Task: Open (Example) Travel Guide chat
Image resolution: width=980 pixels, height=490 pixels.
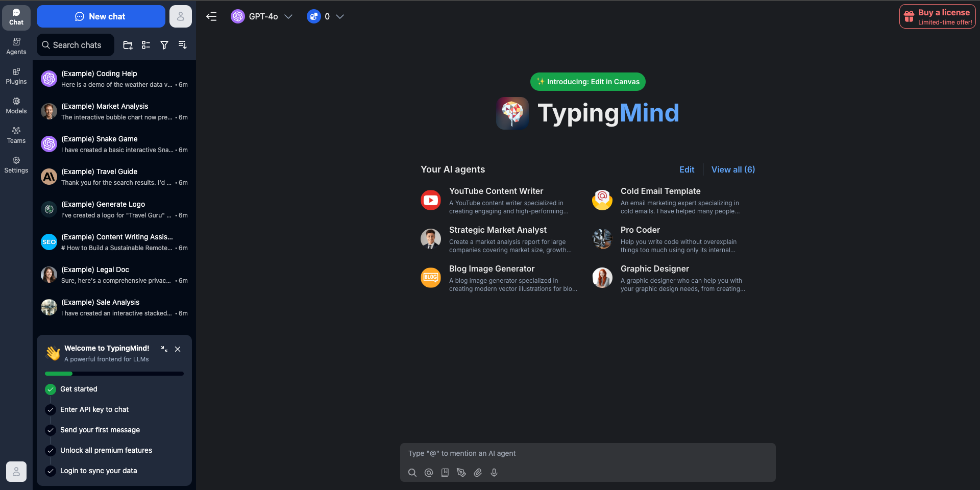Action: pyautogui.click(x=114, y=177)
